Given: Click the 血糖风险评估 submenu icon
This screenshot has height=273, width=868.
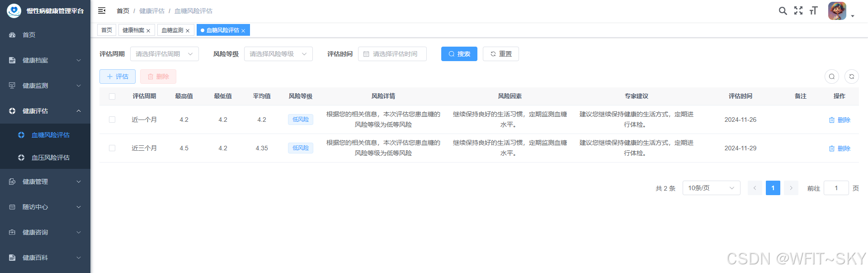Looking at the screenshot, I should tap(21, 135).
